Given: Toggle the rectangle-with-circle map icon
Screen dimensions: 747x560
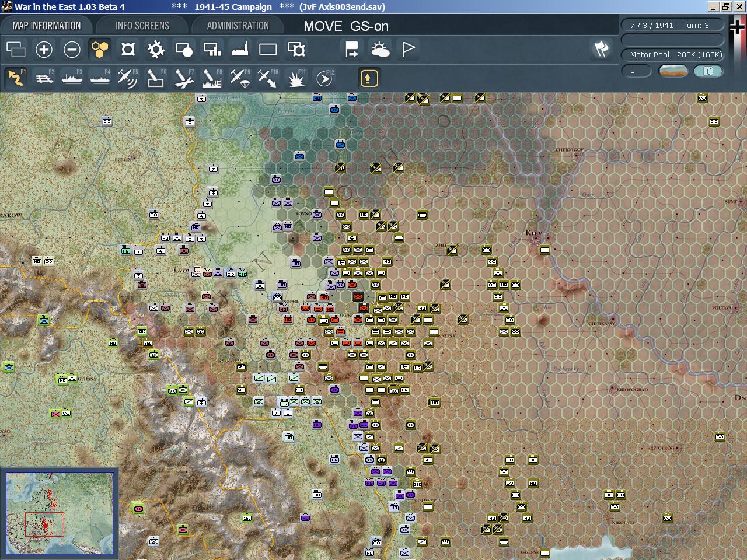Looking at the screenshot, I should 184,50.
